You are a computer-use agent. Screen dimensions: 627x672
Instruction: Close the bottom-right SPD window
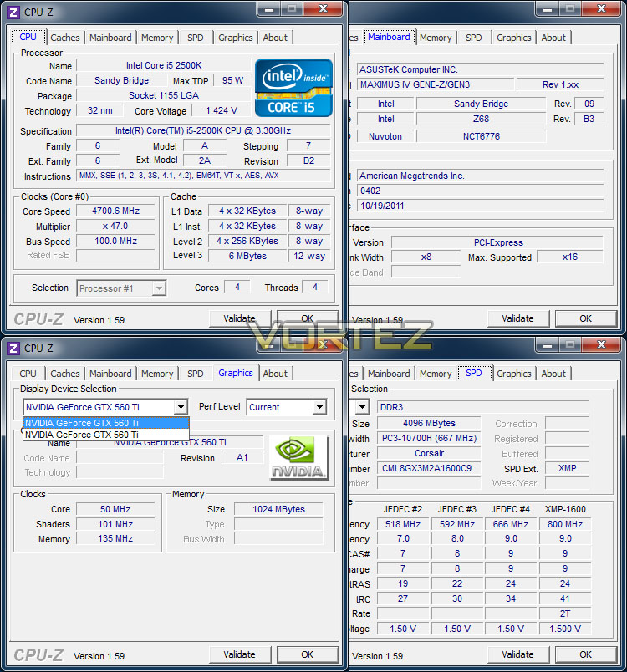601,344
